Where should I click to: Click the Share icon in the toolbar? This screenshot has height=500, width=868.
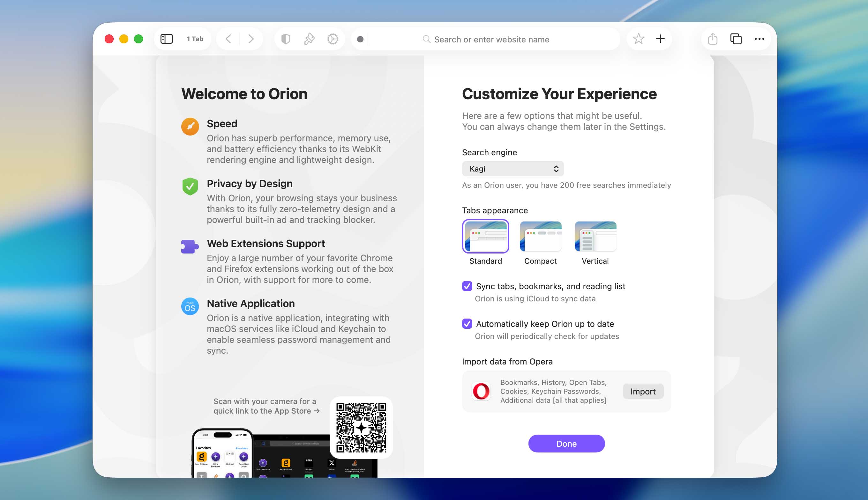point(713,39)
